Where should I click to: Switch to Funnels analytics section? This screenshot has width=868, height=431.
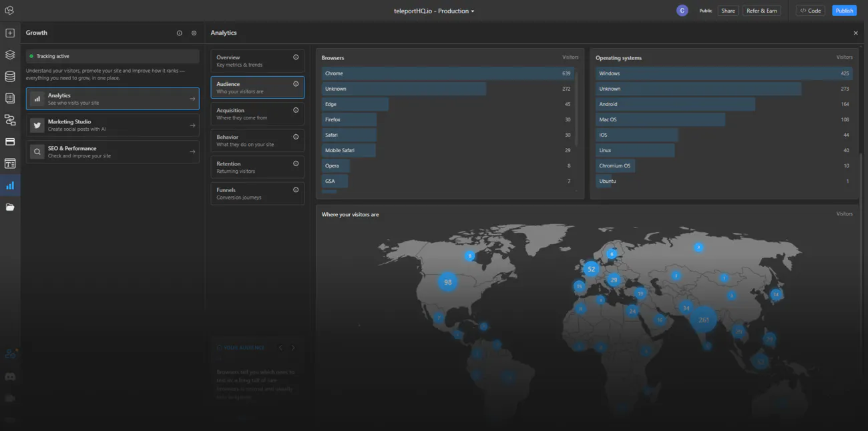pos(257,193)
